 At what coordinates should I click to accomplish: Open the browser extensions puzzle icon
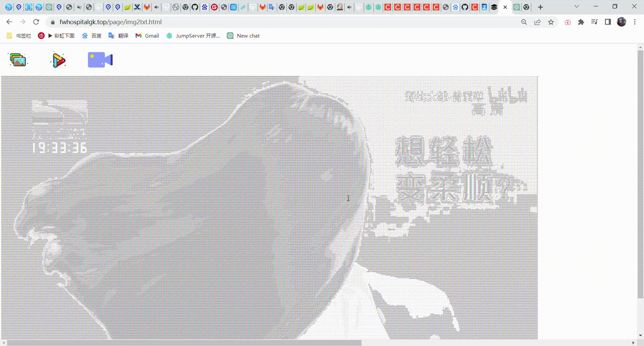581,22
